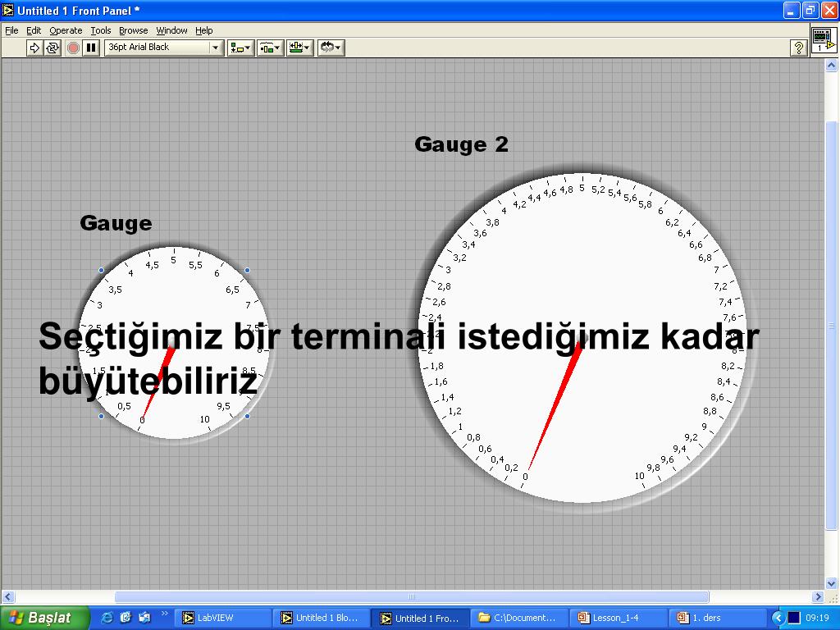Switch to 1. ders taskbar button
Viewport: 840px width, 630px height.
click(718, 618)
